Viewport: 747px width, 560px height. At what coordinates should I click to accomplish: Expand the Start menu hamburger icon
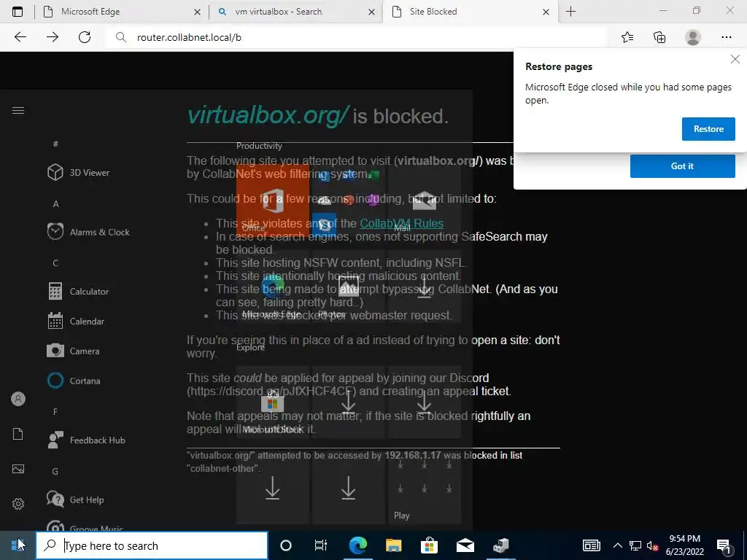click(x=18, y=111)
